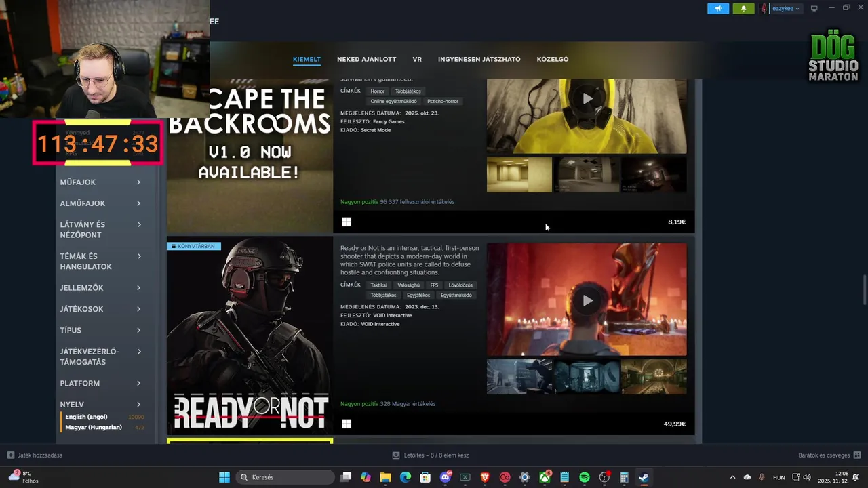Expand the ALMŰFAJOK filter section

tap(100, 203)
